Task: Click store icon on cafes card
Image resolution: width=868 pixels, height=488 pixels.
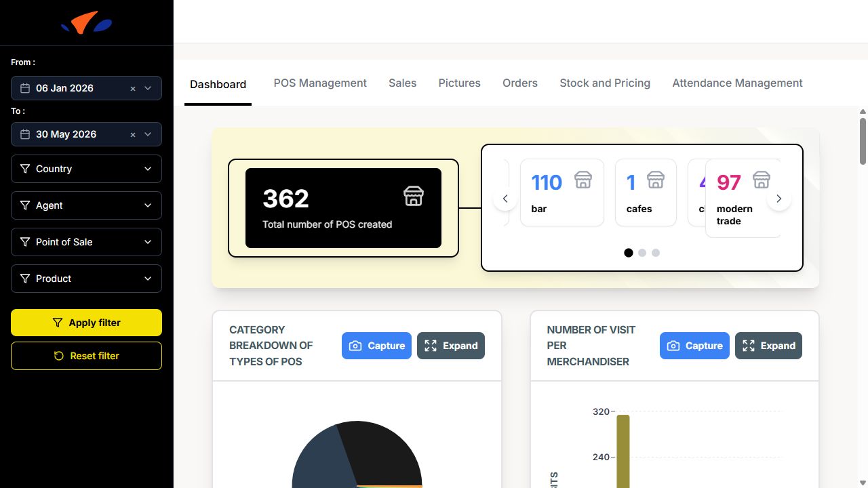Action: [x=656, y=180]
